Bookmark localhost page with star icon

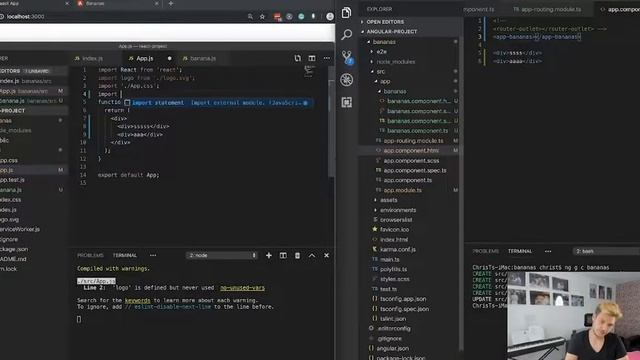(262, 17)
